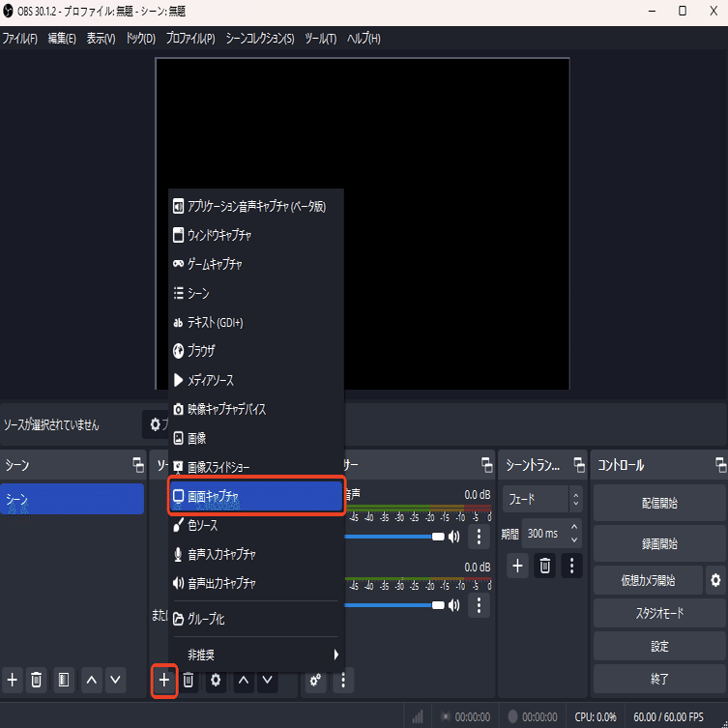Choose メディアソース from source menu

pos(256,380)
